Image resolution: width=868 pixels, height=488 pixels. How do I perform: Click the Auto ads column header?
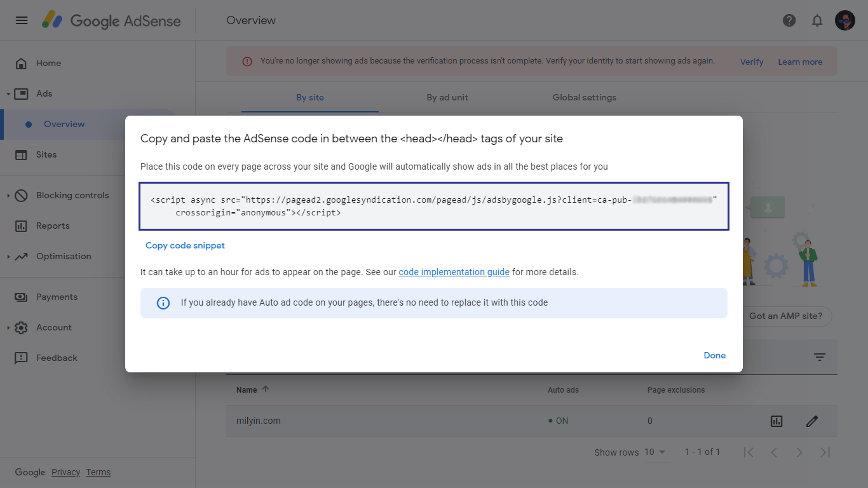(x=563, y=390)
